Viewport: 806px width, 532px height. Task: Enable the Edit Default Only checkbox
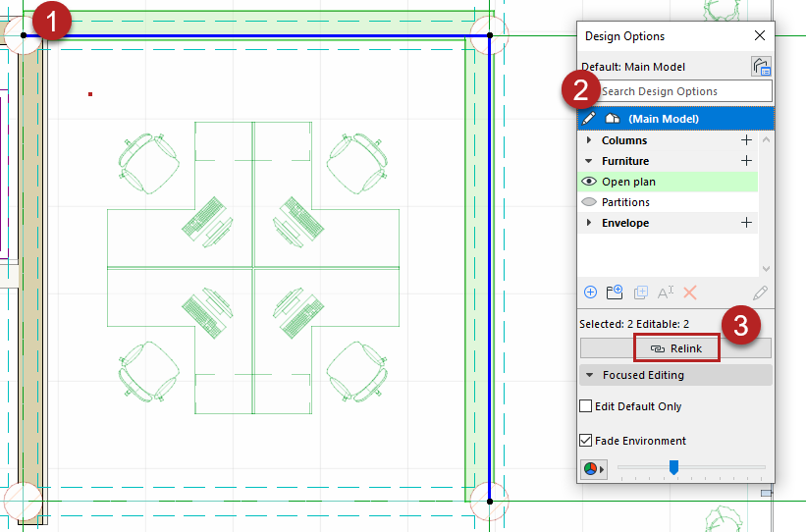[x=585, y=406]
